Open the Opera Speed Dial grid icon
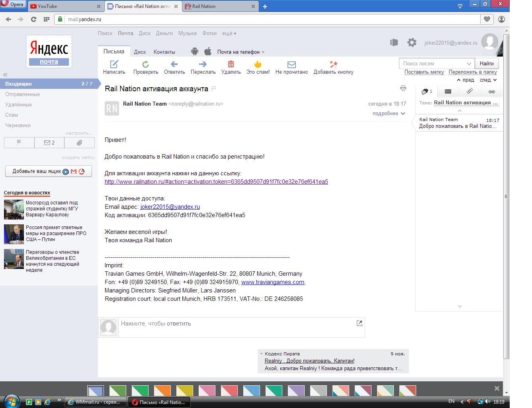 (46, 19)
